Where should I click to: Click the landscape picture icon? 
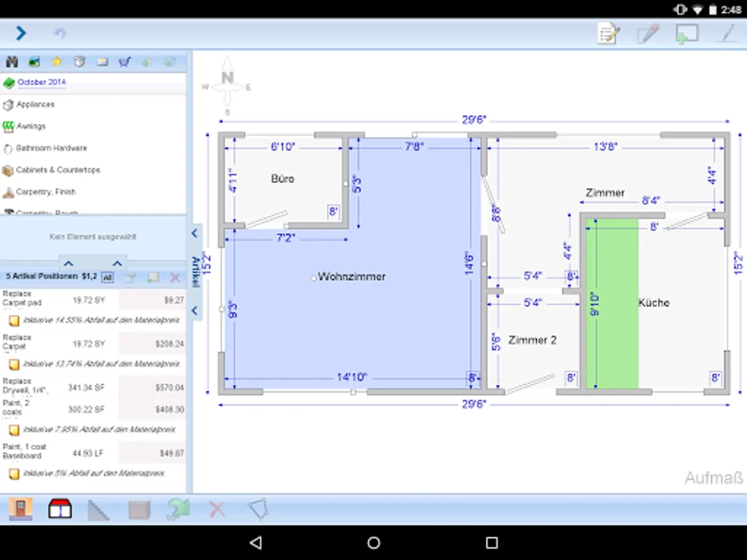click(x=34, y=62)
